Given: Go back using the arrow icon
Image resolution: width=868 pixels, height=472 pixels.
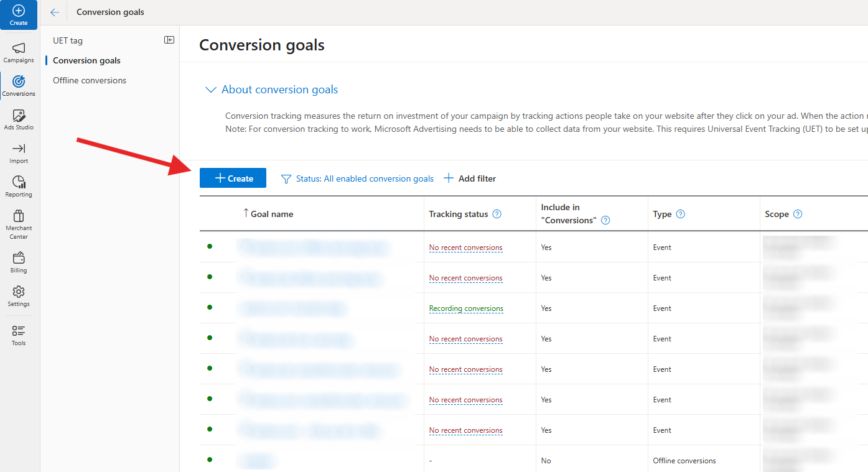Looking at the screenshot, I should pyautogui.click(x=55, y=12).
